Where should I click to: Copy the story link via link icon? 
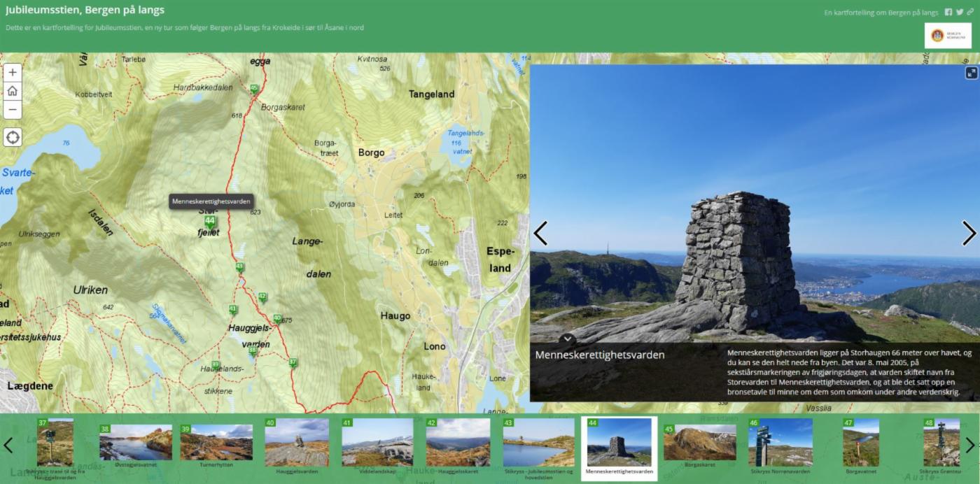click(970, 13)
